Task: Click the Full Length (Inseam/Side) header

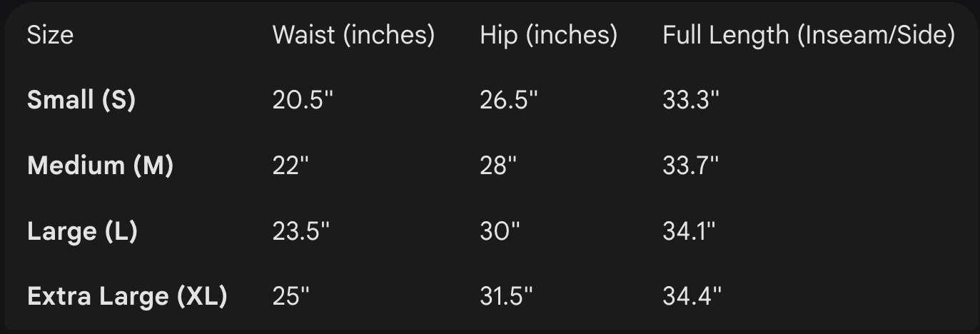Action: 809,35
